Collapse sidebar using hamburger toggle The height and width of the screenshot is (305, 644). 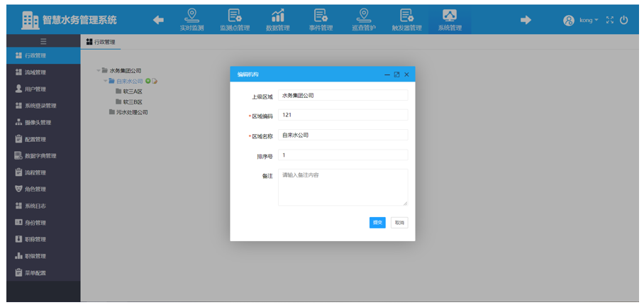pyautogui.click(x=43, y=42)
